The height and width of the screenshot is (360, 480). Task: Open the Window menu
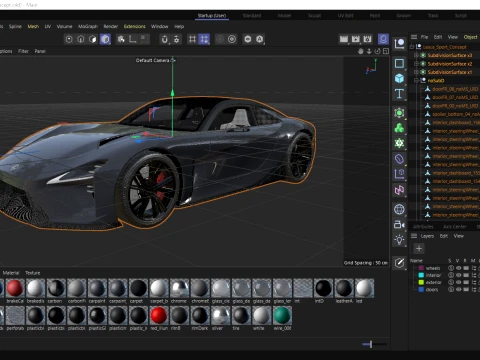click(x=159, y=26)
